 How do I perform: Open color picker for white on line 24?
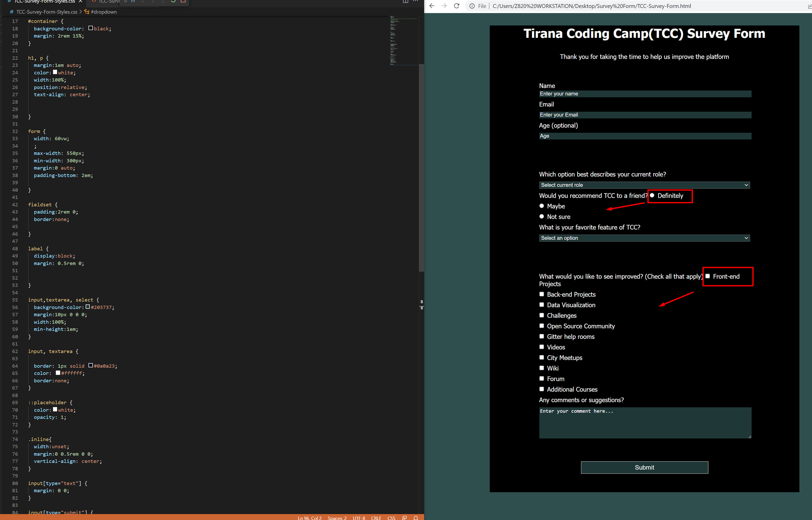coord(55,72)
